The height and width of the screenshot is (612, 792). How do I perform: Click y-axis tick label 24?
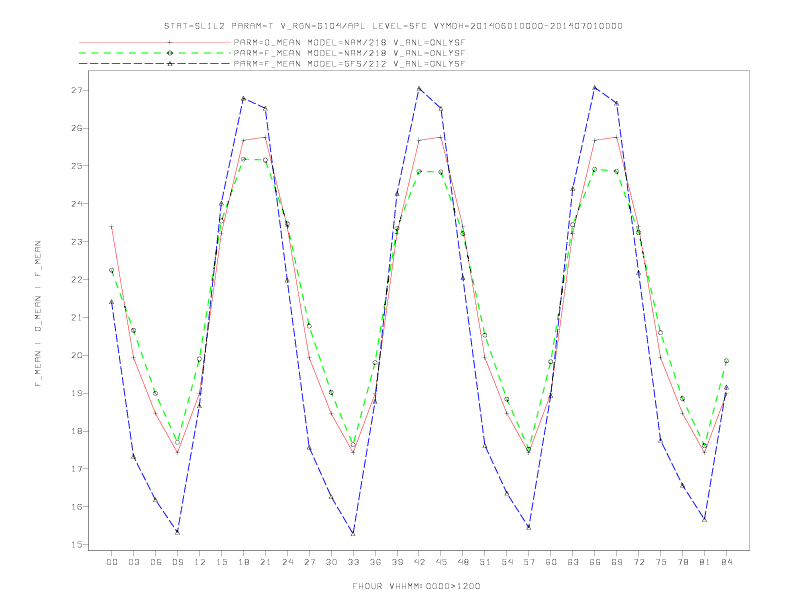coord(77,203)
